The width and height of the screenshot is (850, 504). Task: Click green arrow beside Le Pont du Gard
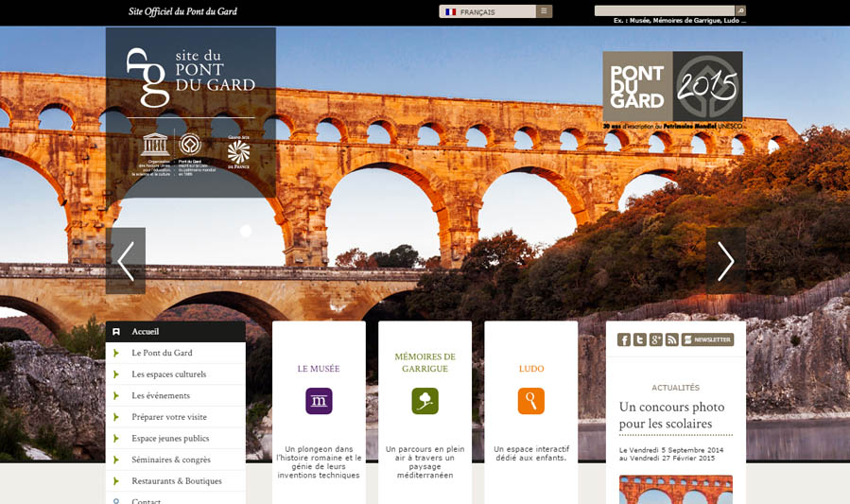[116, 353]
